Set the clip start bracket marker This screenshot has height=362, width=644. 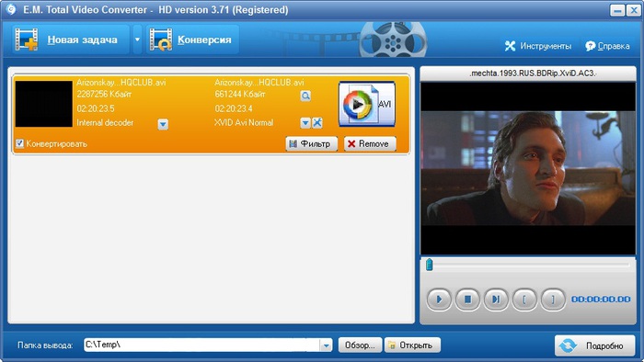(524, 300)
